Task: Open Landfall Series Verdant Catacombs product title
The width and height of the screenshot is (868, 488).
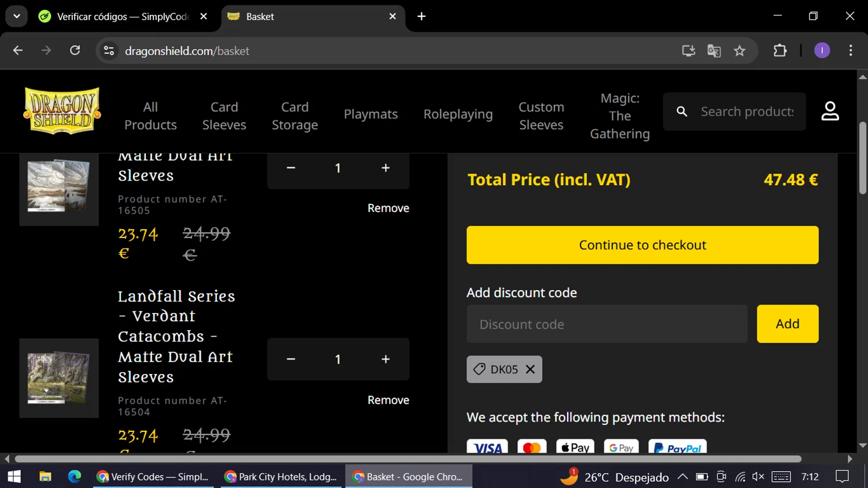Action: 176,336
